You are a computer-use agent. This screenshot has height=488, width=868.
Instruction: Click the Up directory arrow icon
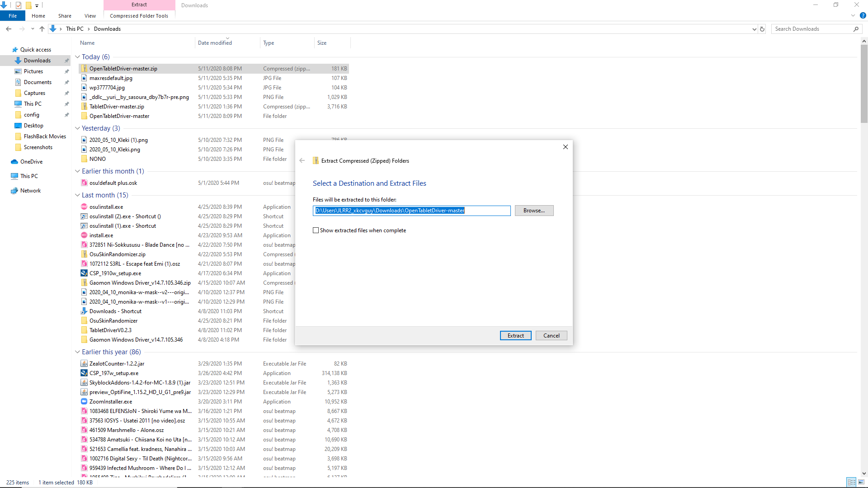pyautogui.click(x=42, y=29)
